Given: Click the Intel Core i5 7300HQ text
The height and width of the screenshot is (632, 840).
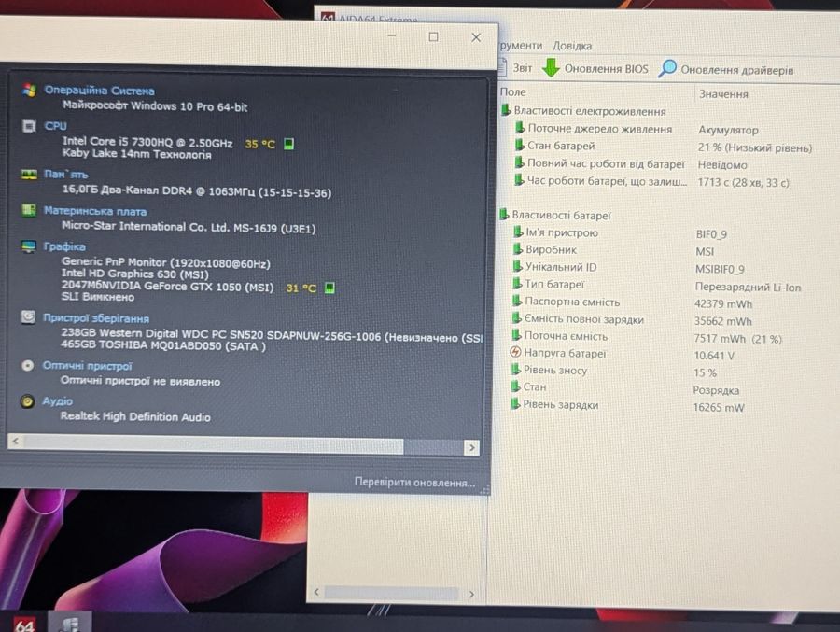Looking at the screenshot, I should point(147,142).
